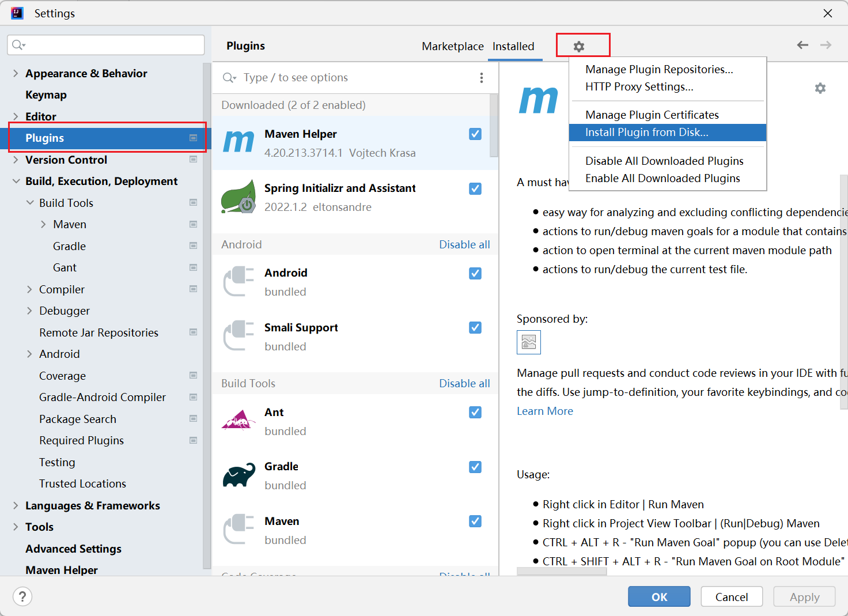Click Disable all for Android group
848x616 pixels.
[x=464, y=244]
